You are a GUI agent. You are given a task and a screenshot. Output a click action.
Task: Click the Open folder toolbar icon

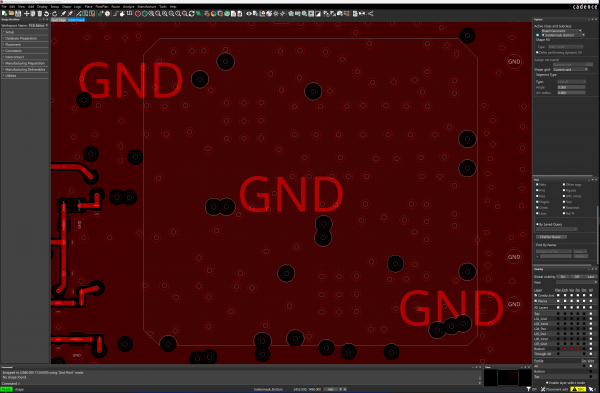click(11, 13)
